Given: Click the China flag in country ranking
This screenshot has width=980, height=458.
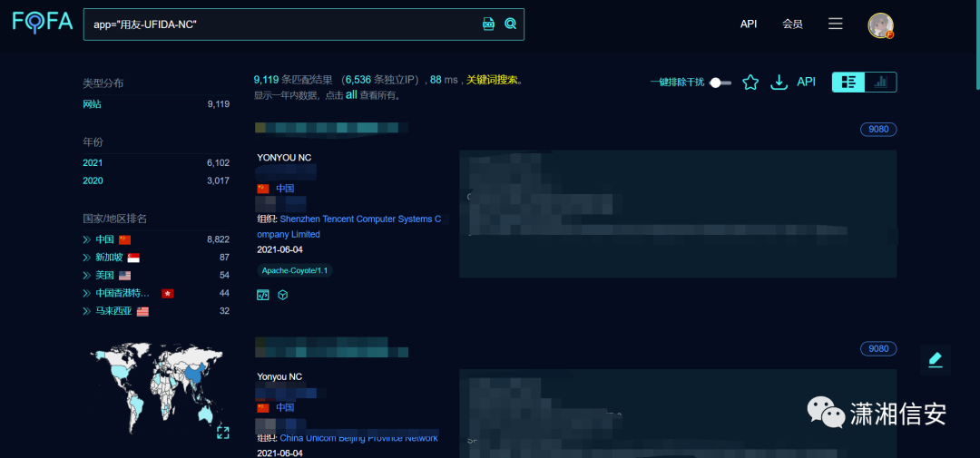Looking at the screenshot, I should (x=125, y=239).
